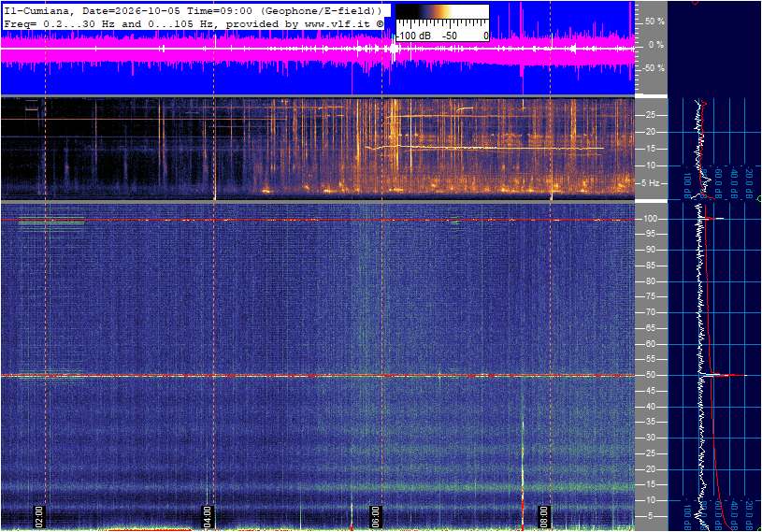Click the '-100 dB' label in the legend
Image resolution: width=762 pixels, height=532 pixels.
point(413,36)
